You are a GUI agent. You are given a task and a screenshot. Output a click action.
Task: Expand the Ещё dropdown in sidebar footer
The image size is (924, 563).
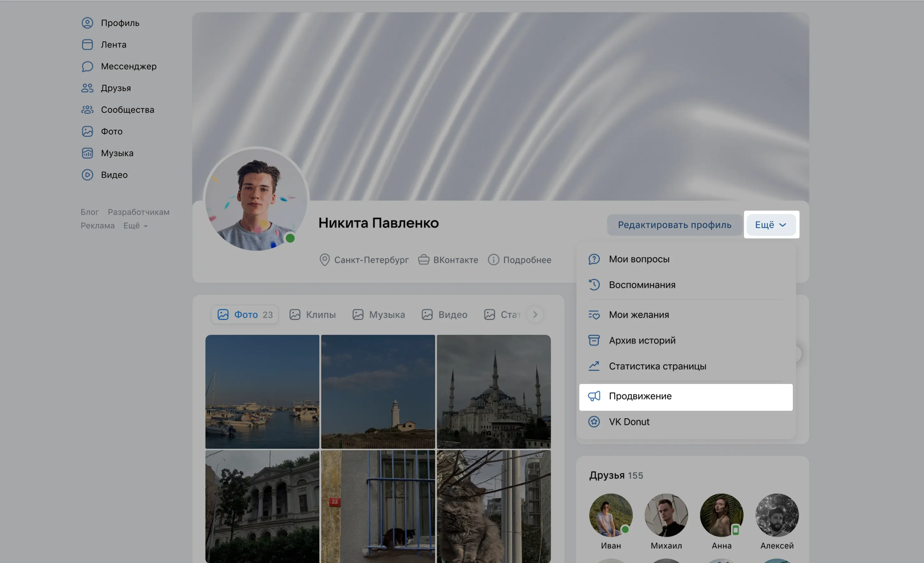[135, 226]
